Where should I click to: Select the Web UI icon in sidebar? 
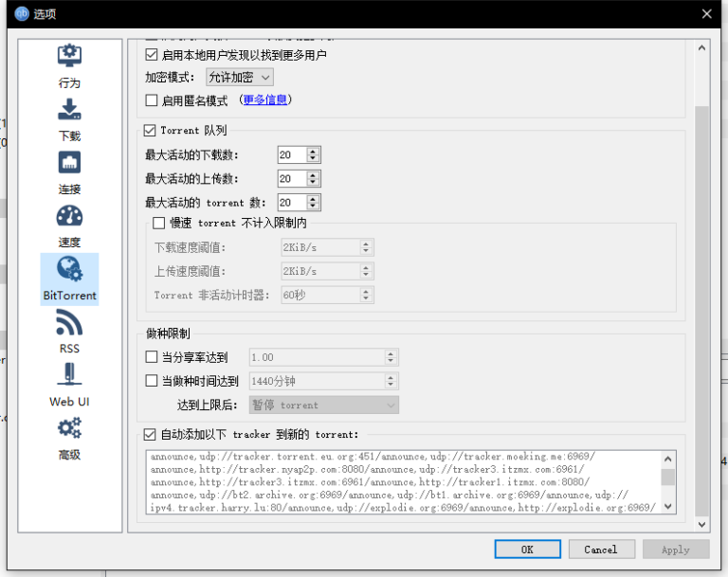69,375
